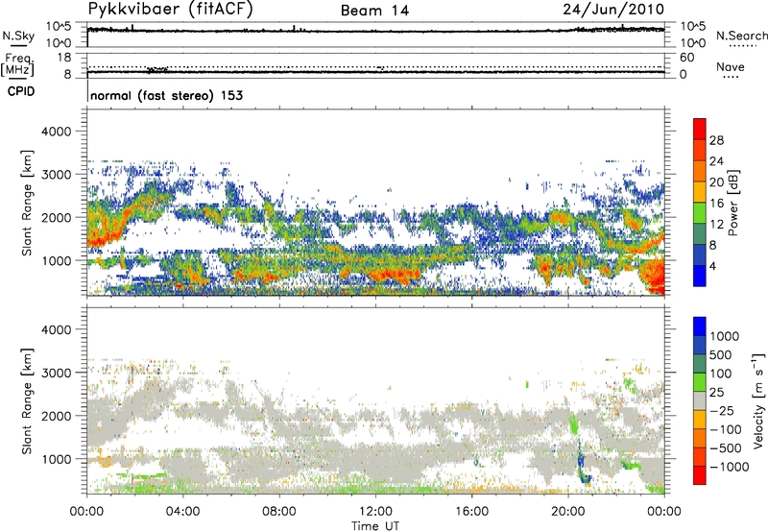Click the '08:00' time axis label

[x=278, y=512]
